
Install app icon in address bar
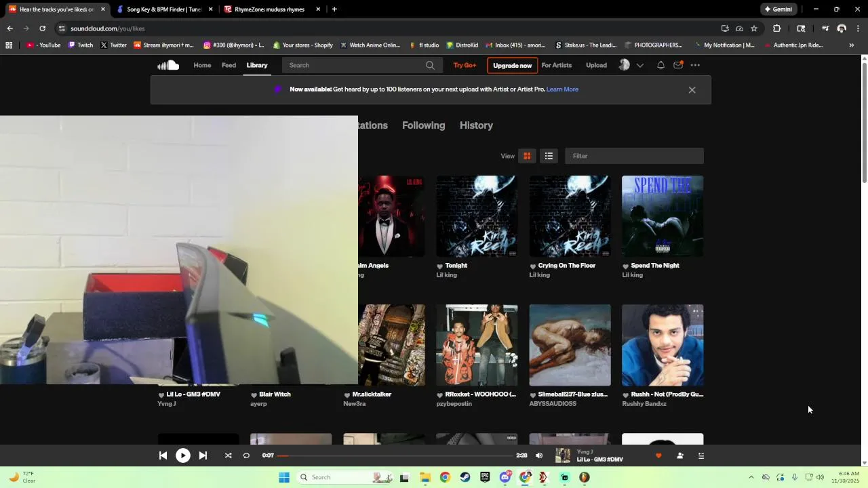(x=725, y=28)
